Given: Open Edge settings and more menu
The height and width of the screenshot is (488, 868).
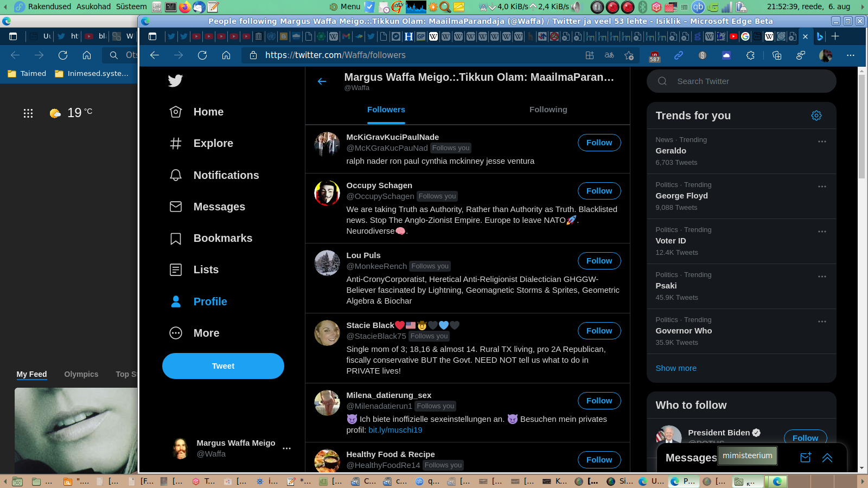Looking at the screenshot, I should pyautogui.click(x=851, y=55).
